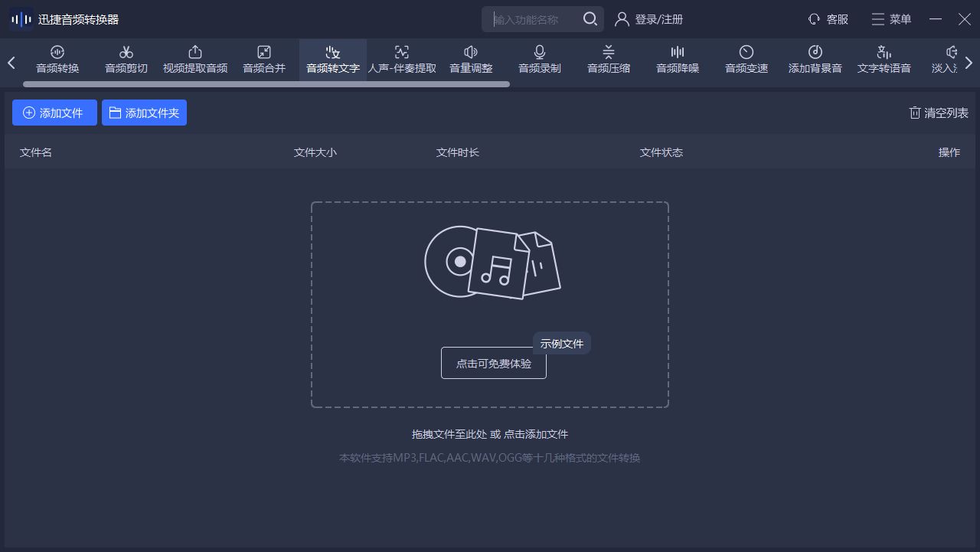Click the 示例文件 tooltip label
This screenshot has width=980, height=552.
point(562,344)
